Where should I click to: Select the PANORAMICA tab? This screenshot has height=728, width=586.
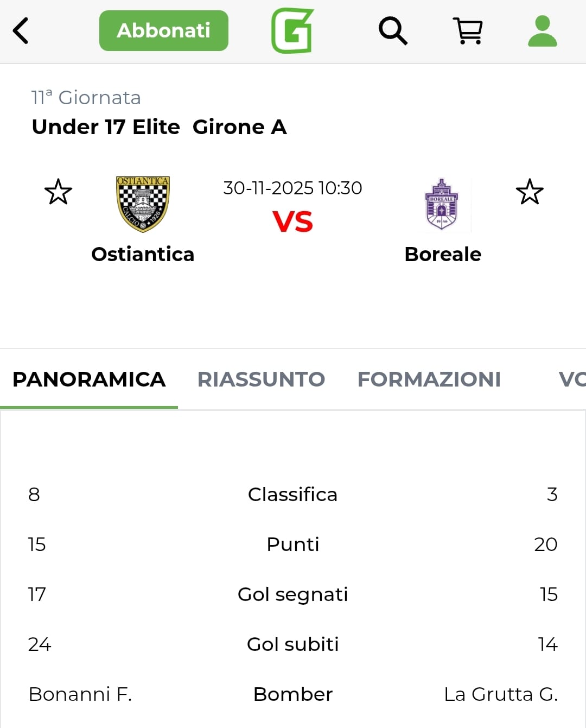coord(89,379)
